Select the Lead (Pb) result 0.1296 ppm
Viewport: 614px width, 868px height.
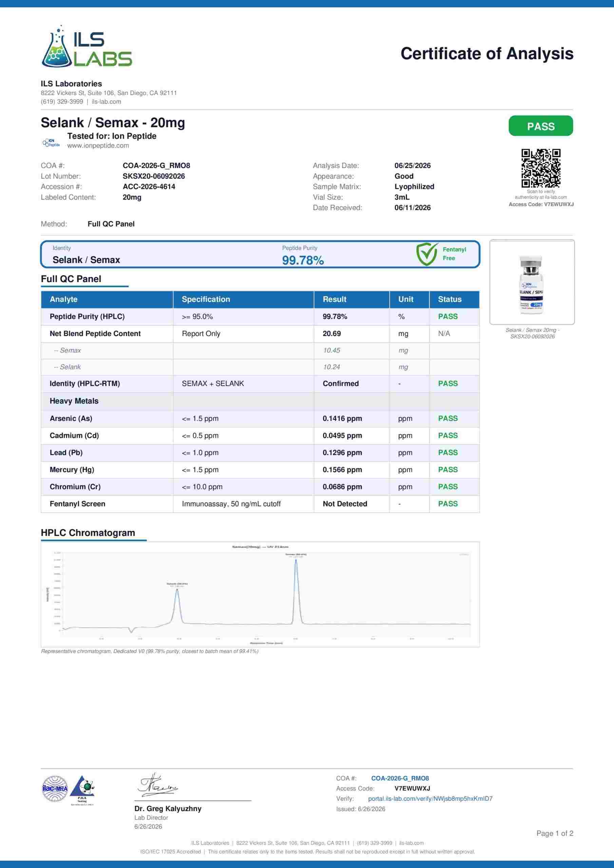click(x=342, y=453)
